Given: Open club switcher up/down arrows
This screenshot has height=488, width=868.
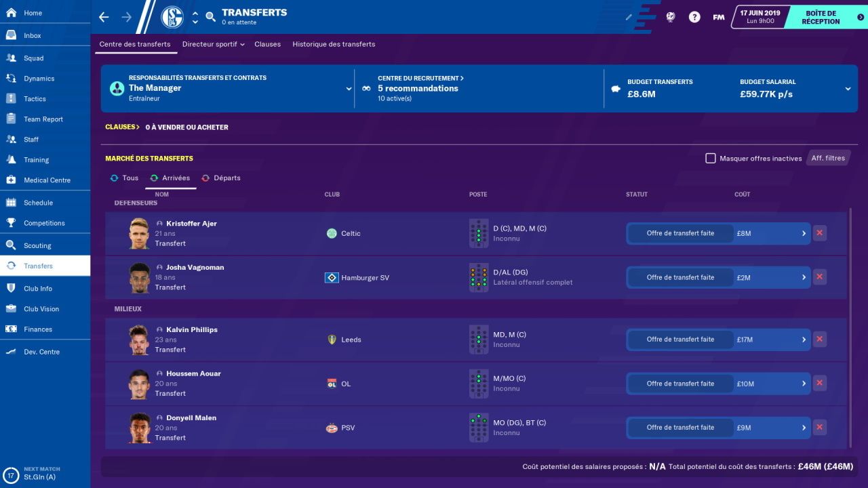Looking at the screenshot, I should pos(195,17).
